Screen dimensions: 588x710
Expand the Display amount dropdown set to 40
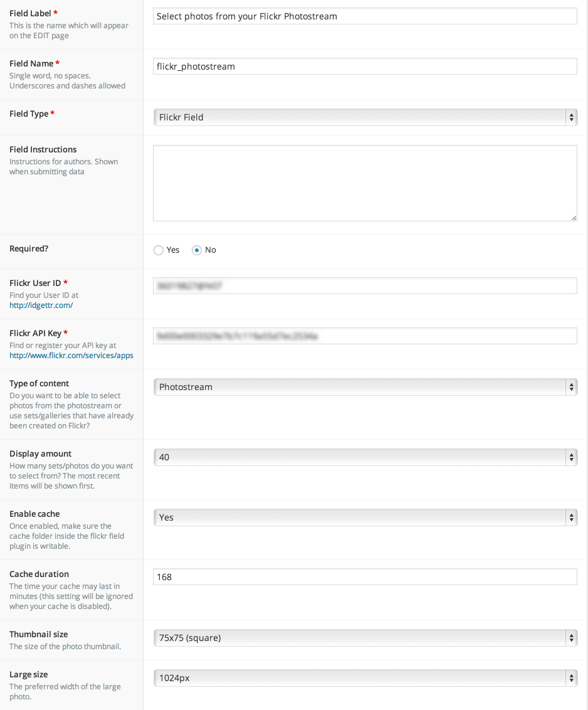(x=365, y=457)
